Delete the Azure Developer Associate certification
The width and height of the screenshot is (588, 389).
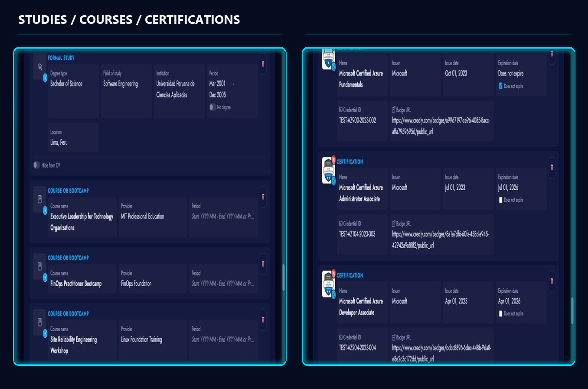click(552, 281)
